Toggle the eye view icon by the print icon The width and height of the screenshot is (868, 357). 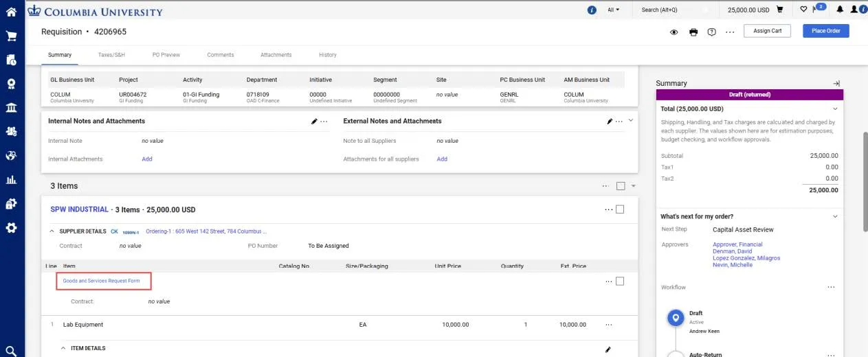click(674, 32)
